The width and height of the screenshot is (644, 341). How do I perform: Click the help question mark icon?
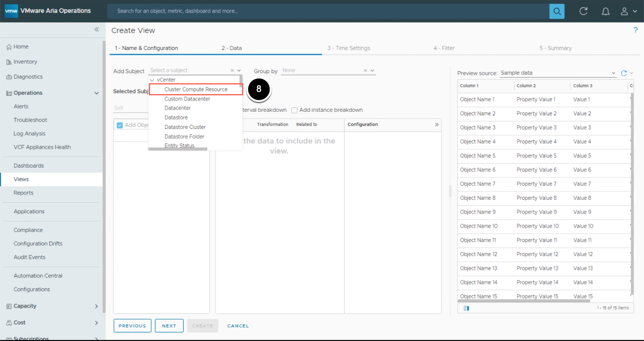(635, 30)
